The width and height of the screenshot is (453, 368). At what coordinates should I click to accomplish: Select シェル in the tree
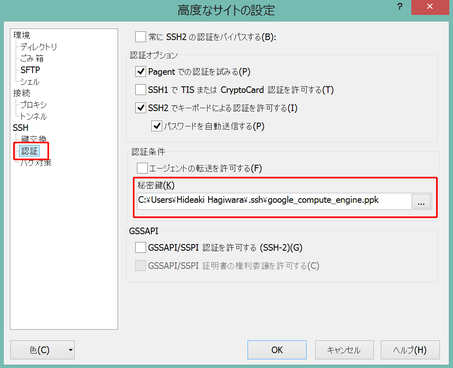(30, 82)
